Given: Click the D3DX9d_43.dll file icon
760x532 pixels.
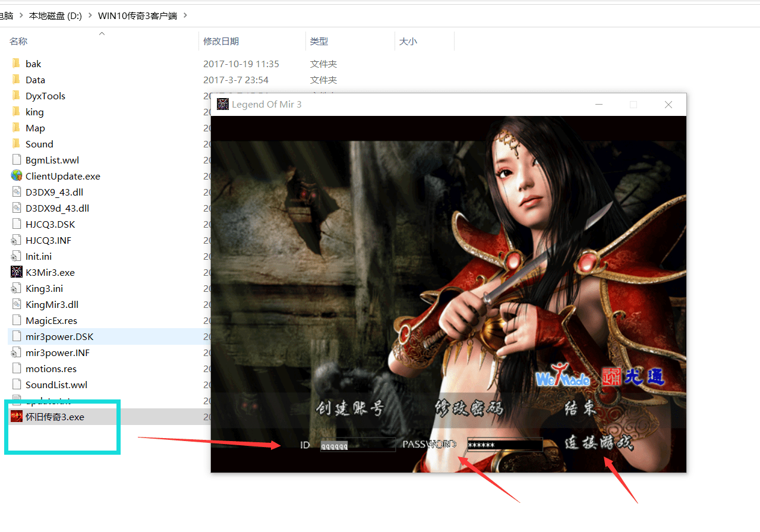Looking at the screenshot, I should [16, 208].
